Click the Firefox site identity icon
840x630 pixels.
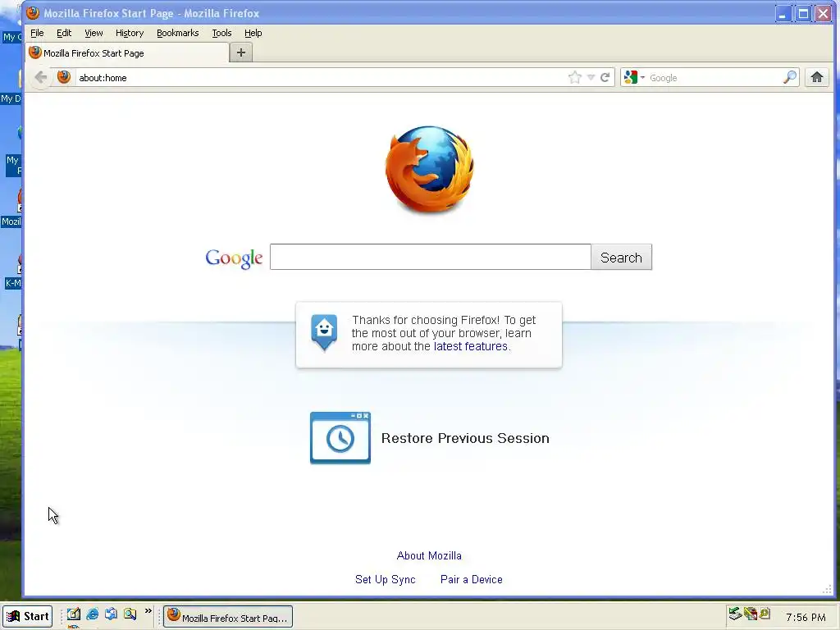(x=64, y=77)
